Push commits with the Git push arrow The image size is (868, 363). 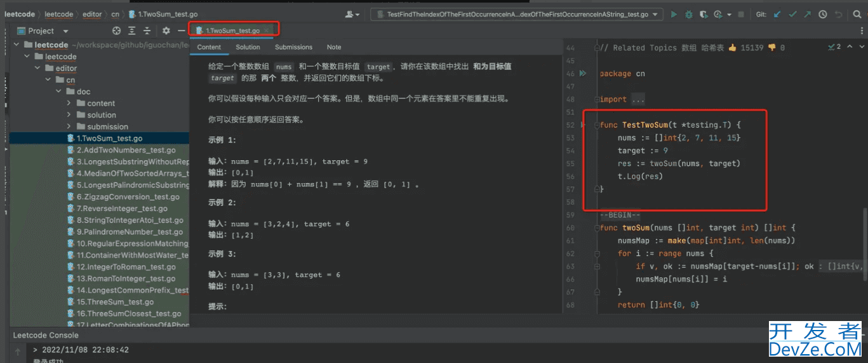807,14
